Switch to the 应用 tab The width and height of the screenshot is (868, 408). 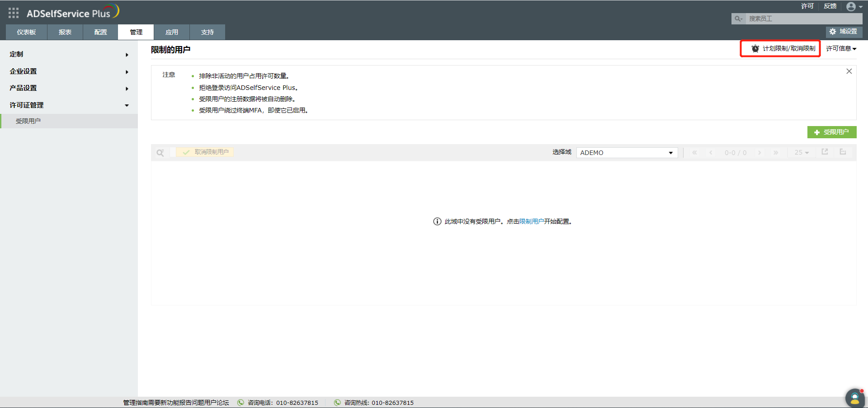[172, 32]
